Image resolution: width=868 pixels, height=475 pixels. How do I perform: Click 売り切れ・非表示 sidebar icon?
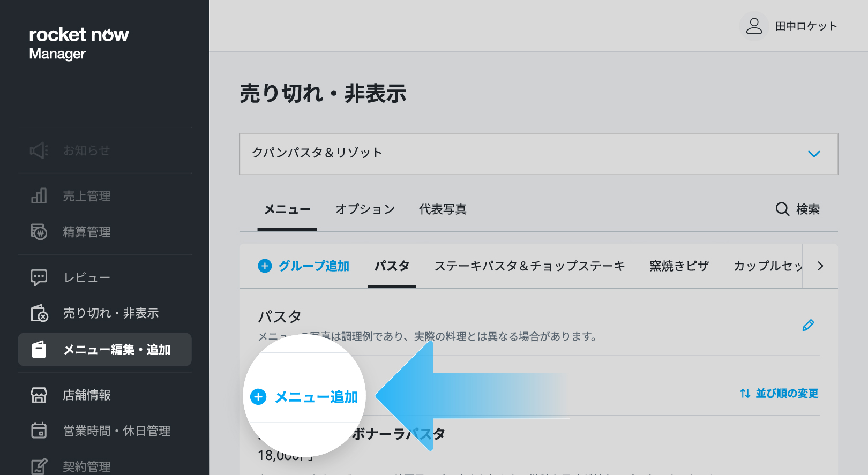pyautogui.click(x=39, y=313)
